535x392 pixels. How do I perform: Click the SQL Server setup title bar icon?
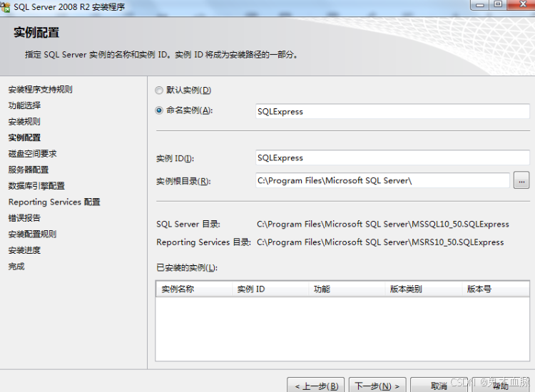pos(5,7)
